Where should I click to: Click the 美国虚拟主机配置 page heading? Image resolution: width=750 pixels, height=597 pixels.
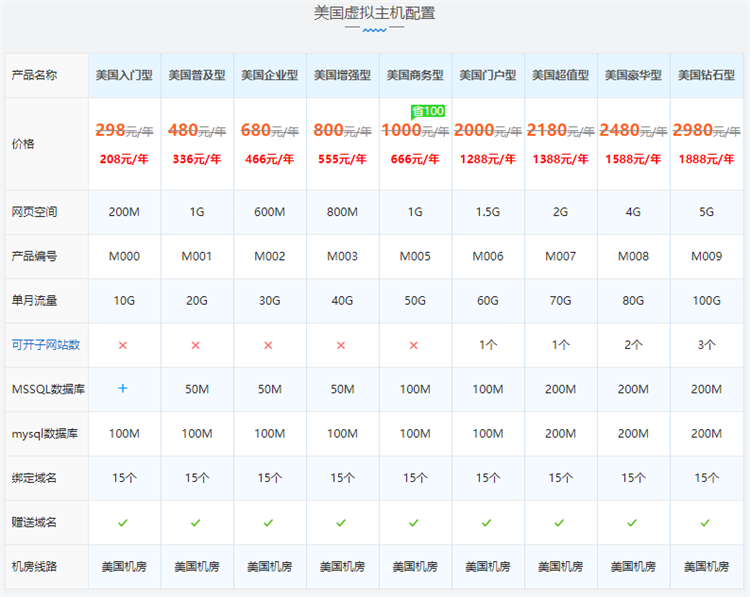[374, 14]
